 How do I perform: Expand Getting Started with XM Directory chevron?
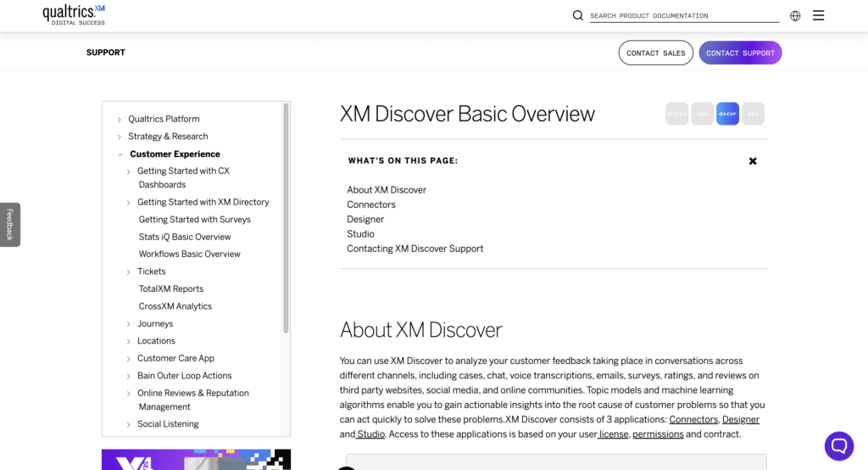(x=129, y=202)
